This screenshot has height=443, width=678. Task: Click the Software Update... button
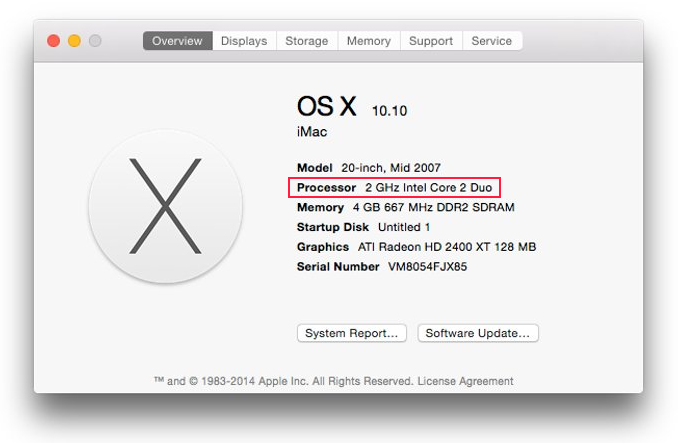click(x=478, y=333)
